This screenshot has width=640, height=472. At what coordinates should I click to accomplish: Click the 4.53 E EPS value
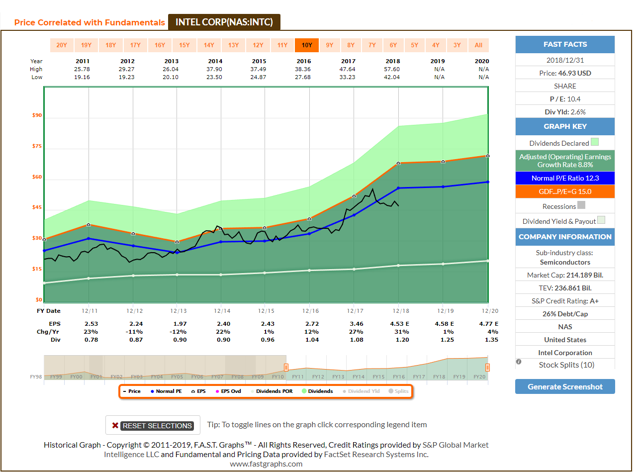(x=399, y=324)
